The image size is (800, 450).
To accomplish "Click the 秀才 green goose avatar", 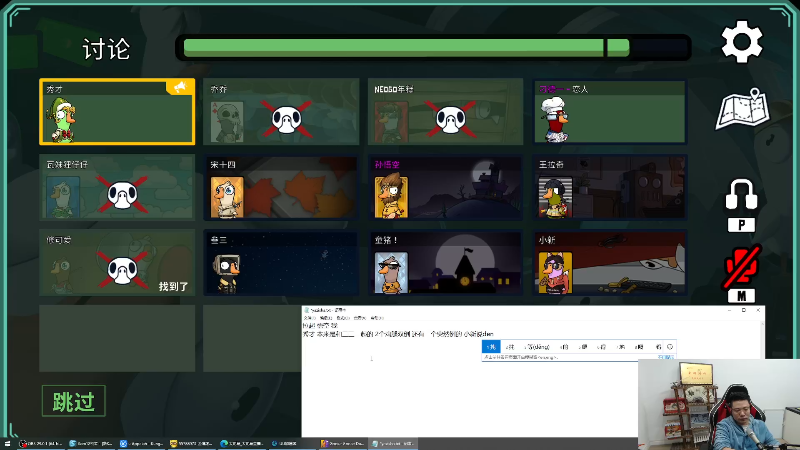I will [63, 120].
